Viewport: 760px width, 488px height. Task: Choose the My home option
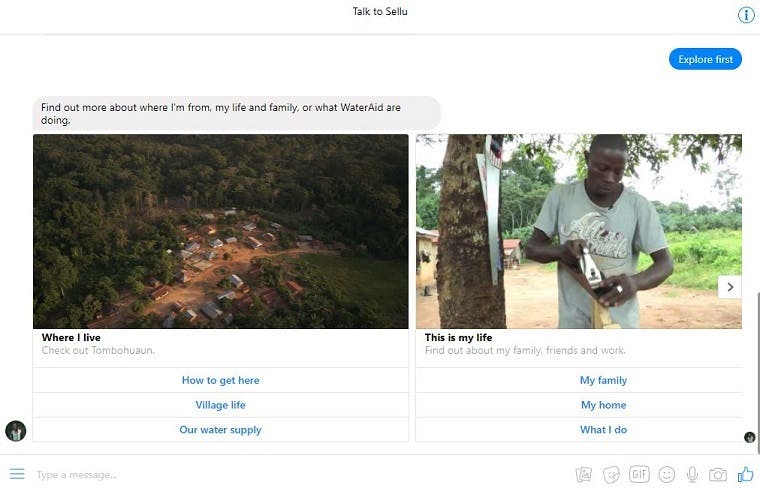603,405
